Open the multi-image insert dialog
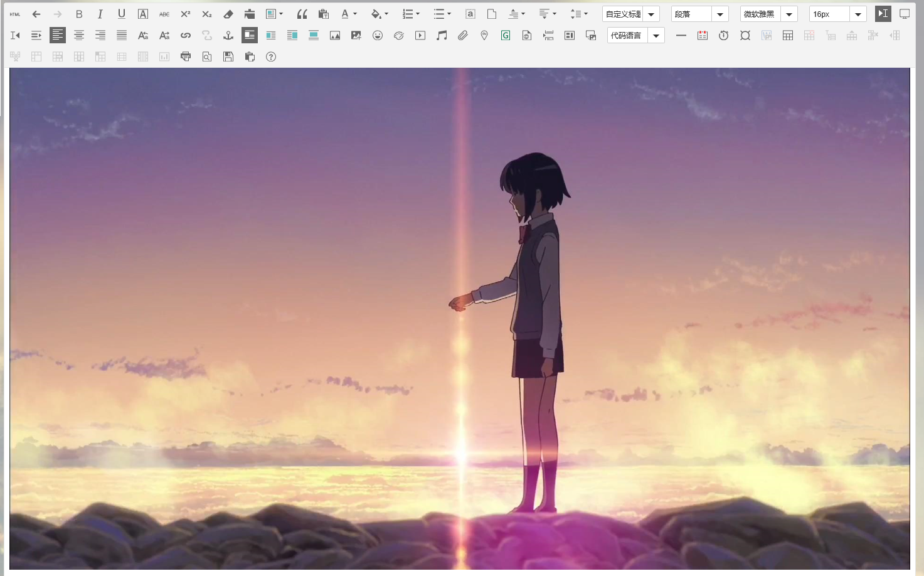Screen dimensions: 924x576 tap(356, 35)
